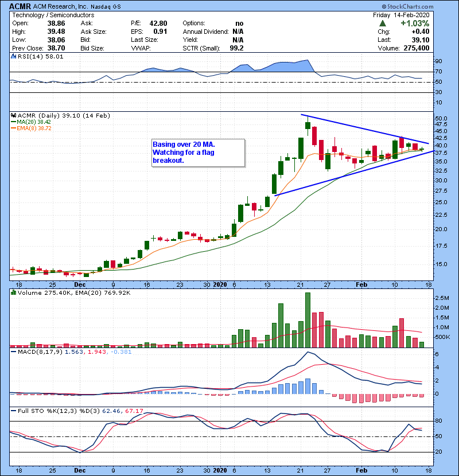Click the Friday 14-Feb-2020 date
The image size is (459, 476).
(x=401, y=15)
